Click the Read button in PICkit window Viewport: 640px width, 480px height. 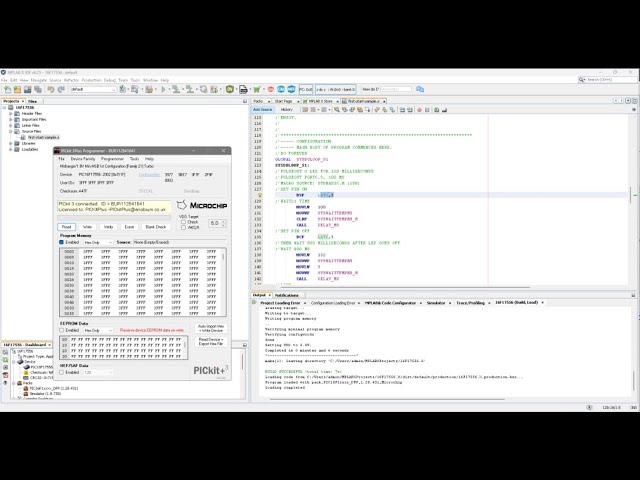[x=67, y=227]
